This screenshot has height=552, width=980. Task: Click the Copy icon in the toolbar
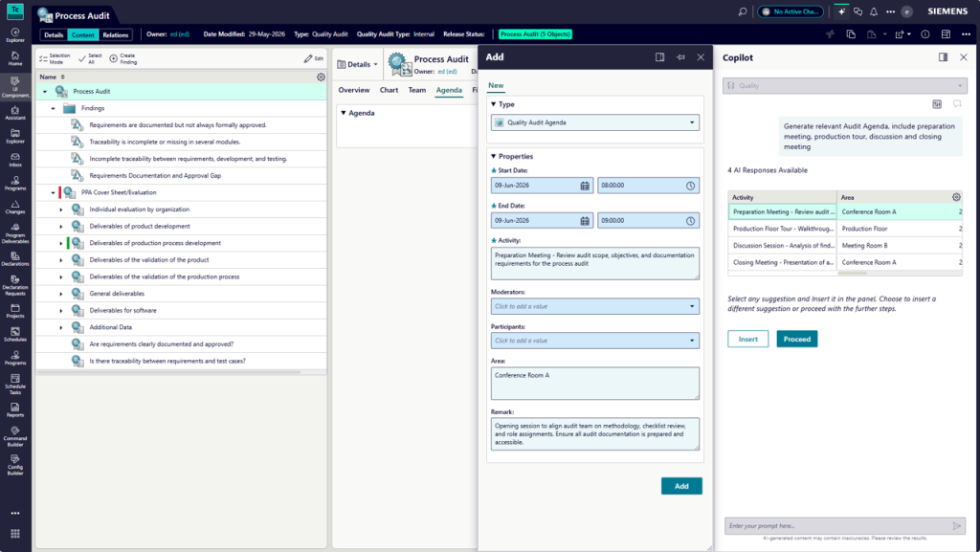click(851, 34)
